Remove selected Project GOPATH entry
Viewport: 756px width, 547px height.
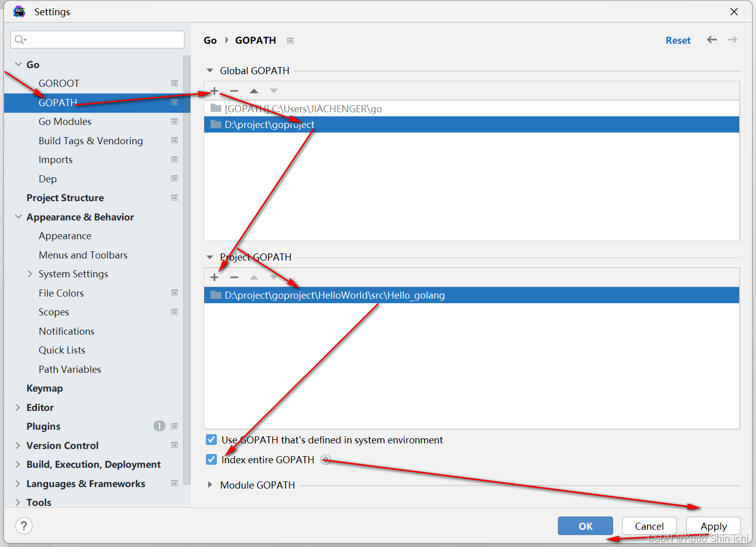tap(234, 277)
